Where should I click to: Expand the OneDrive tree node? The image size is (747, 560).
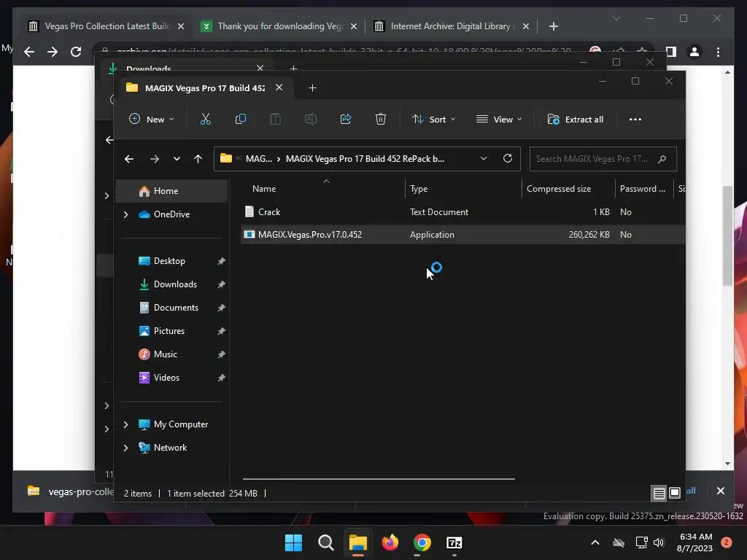point(125,214)
